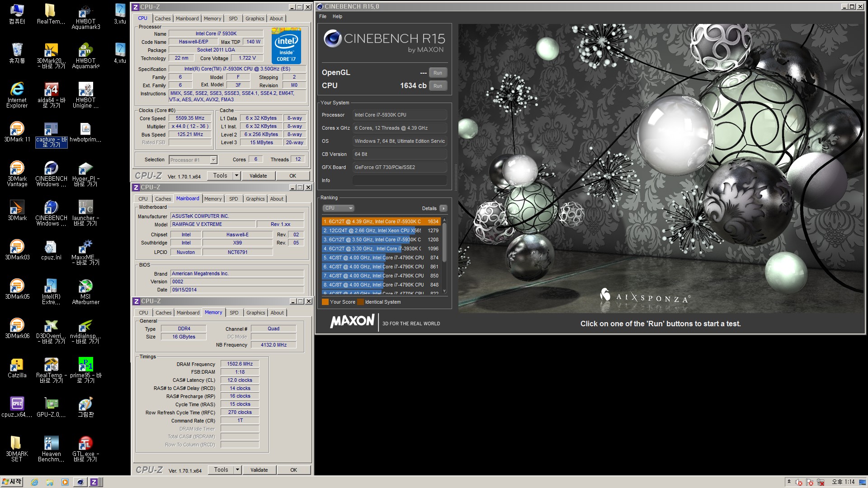This screenshot has width=868, height=488.
Task: Select top ranking entry i7-5930K 1634
Action: (x=381, y=221)
